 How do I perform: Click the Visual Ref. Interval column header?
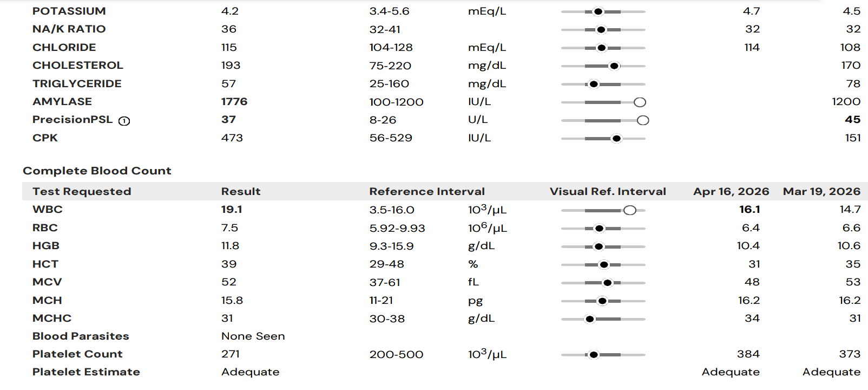click(x=608, y=191)
